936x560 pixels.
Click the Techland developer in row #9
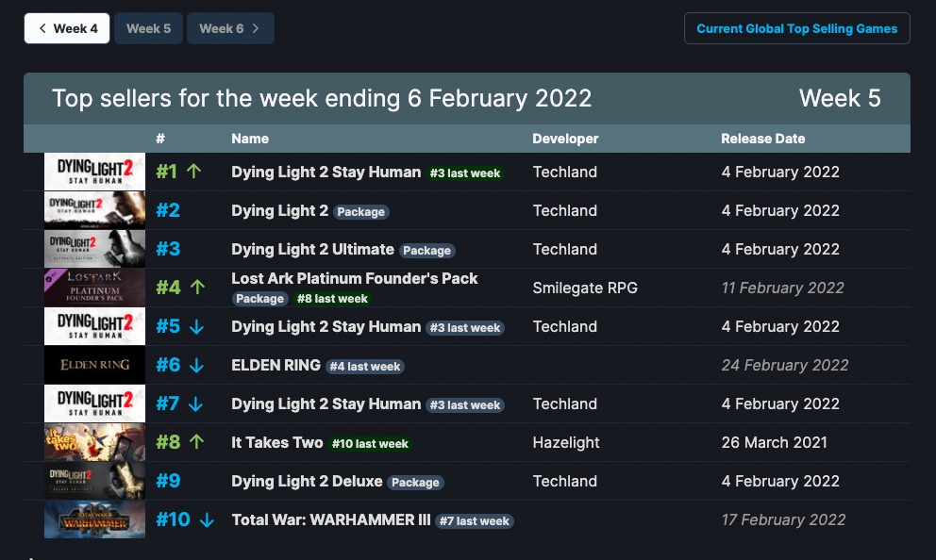click(x=564, y=481)
